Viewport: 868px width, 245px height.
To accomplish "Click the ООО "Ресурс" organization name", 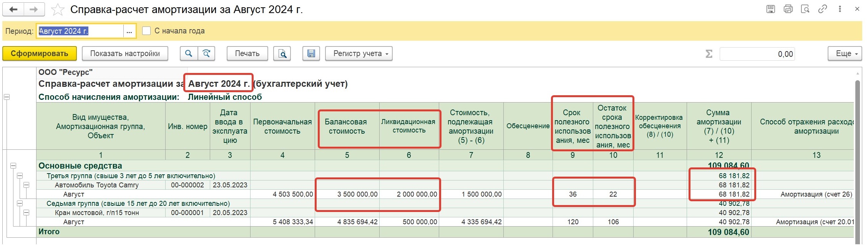I will click(x=66, y=72).
